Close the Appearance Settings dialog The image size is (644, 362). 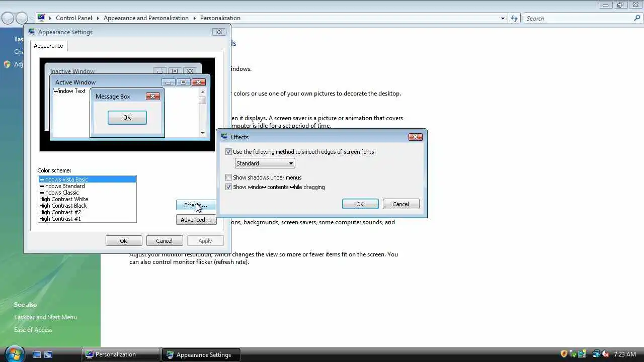219,32
